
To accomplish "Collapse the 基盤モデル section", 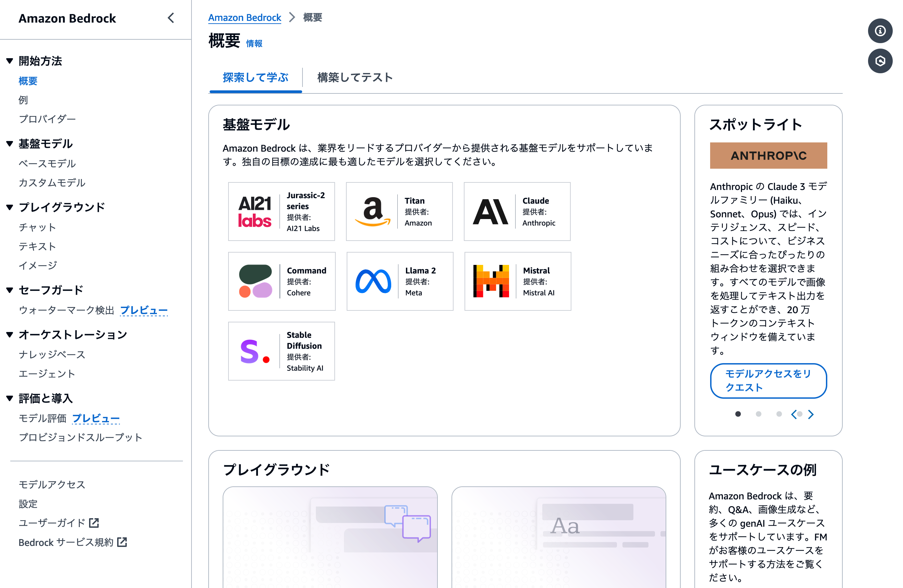I will [9, 143].
